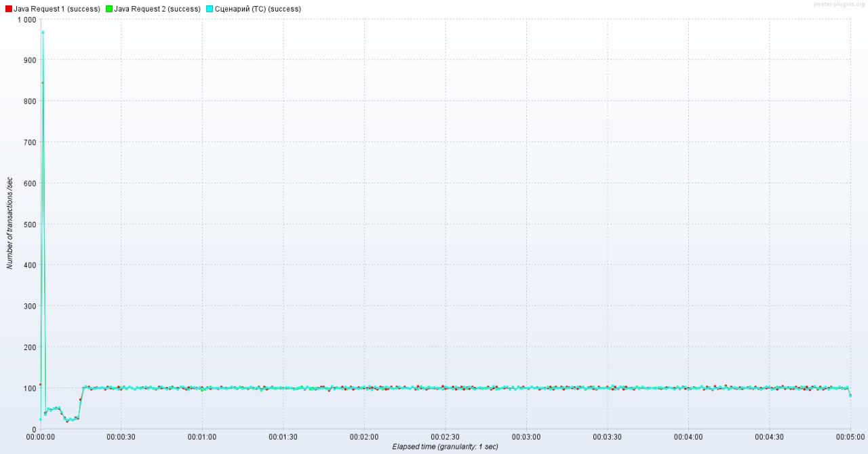Select the 'Сценарий (TC) (success)' legend label
The image size is (868, 454).
coord(258,9)
